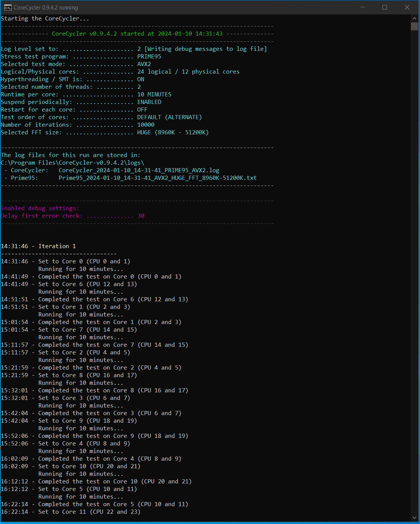Click the vertical scrollbar thumb
Viewport: 420px width, 524px height.
tap(414, 26)
